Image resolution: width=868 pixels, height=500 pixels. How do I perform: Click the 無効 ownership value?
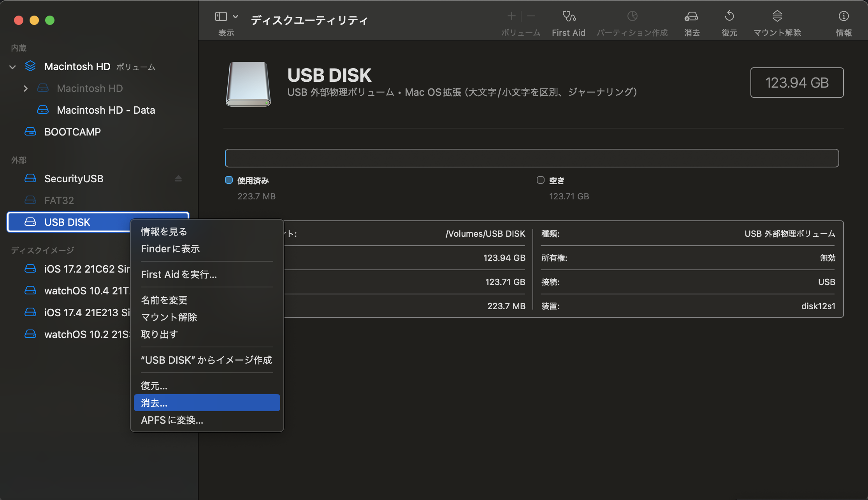(x=828, y=258)
